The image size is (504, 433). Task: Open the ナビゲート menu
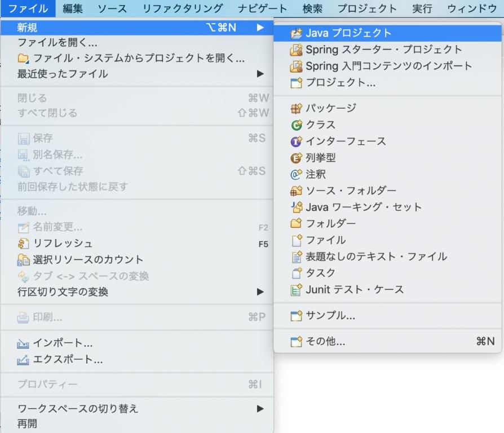point(262,8)
